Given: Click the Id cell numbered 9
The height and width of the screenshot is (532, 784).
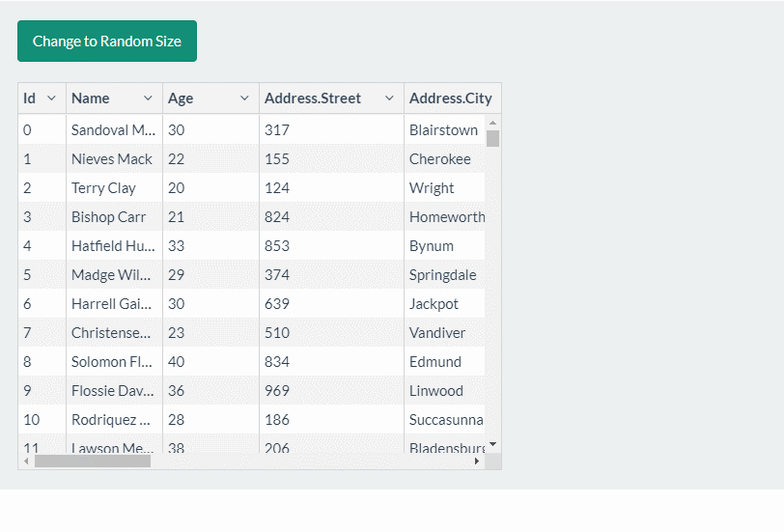Looking at the screenshot, I should [x=28, y=391].
